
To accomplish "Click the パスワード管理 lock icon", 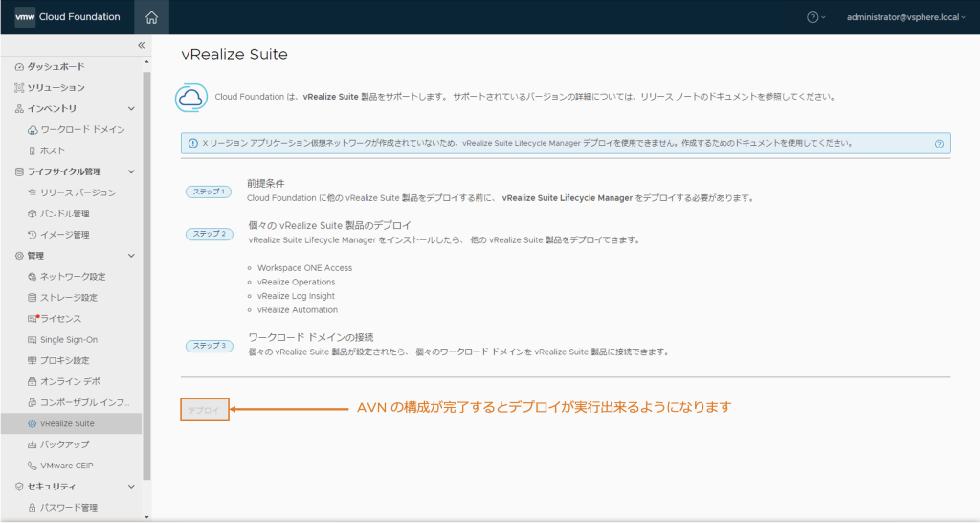I will [33, 508].
